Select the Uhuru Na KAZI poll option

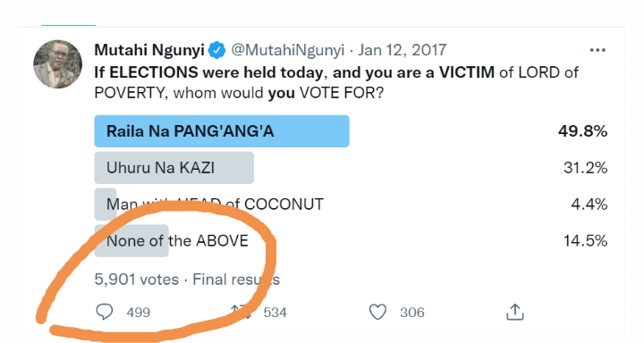click(174, 167)
